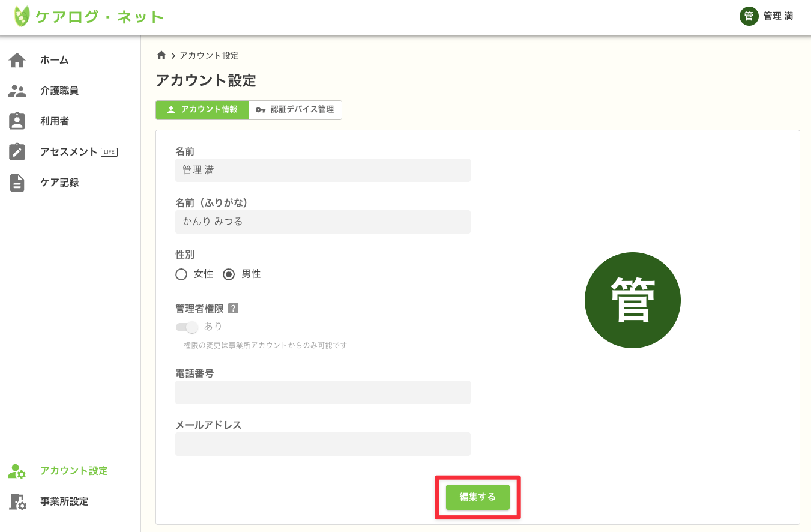The width and height of the screenshot is (811, 532).
Task: Click the 編集する button
Action: tap(477, 497)
